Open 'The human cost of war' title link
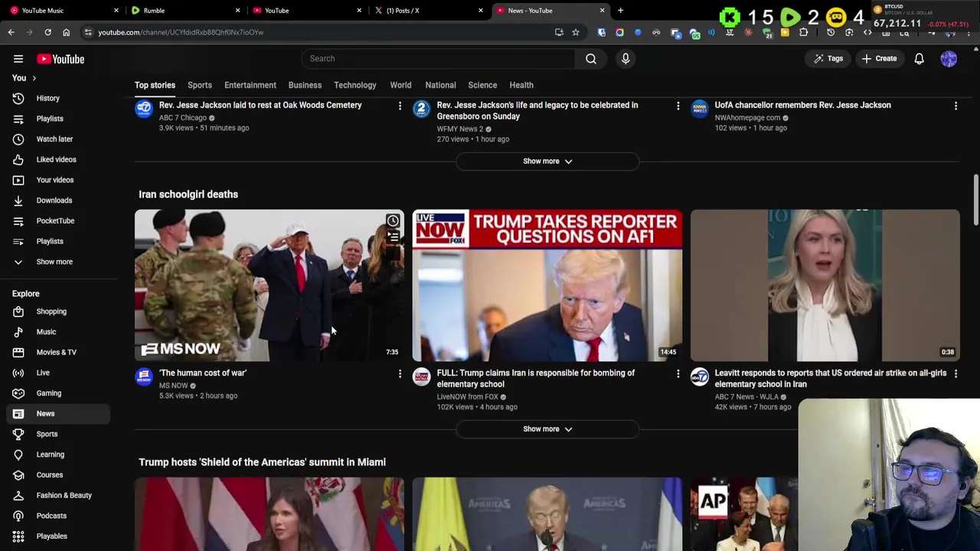The height and width of the screenshot is (551, 980). pos(203,373)
